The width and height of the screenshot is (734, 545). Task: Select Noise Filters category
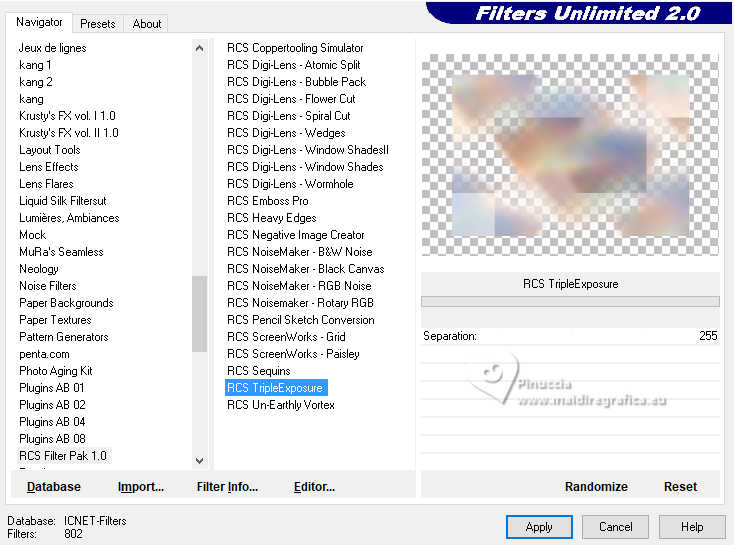point(48,286)
